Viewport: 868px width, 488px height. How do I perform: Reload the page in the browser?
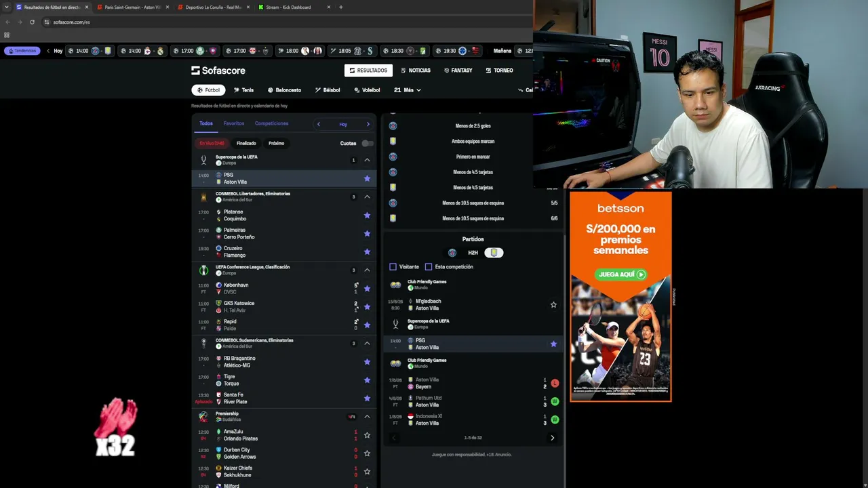tap(32, 22)
